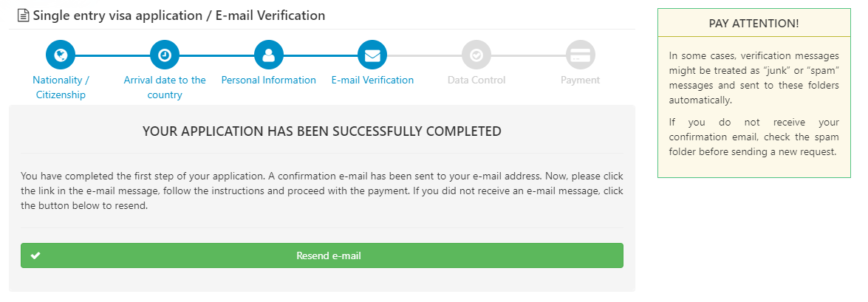
Task: Open the Nationality / Citizenship step label
Action: 61,87
